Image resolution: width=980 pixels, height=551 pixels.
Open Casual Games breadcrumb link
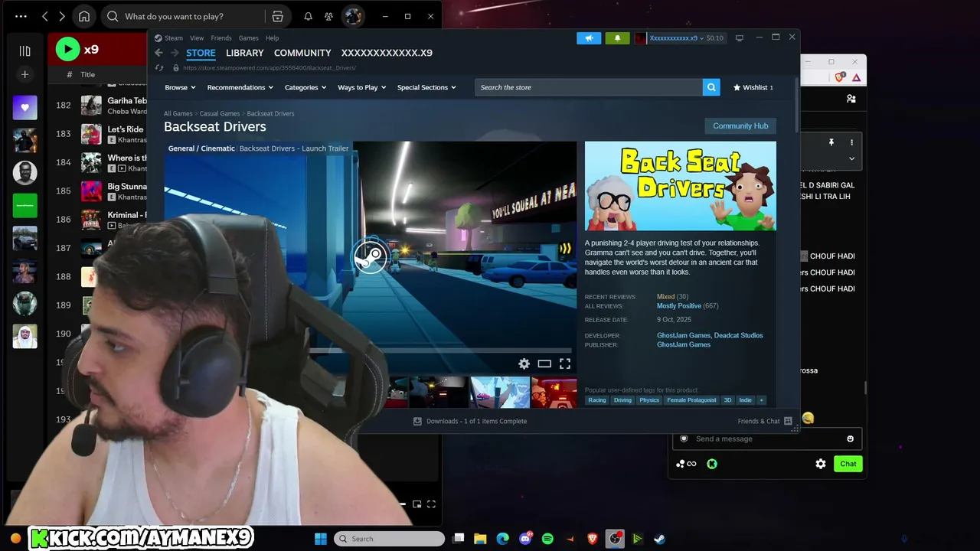click(220, 114)
